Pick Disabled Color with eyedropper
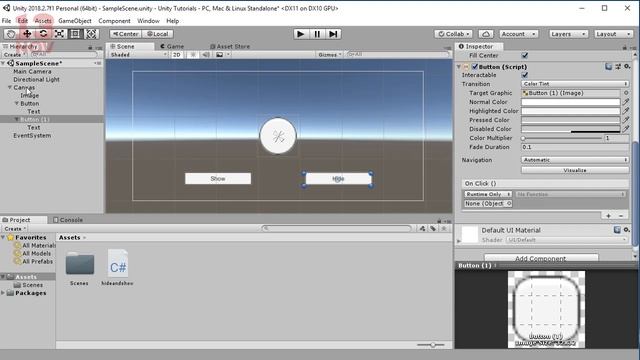Viewport: 640px width, 360px height. [x=626, y=129]
